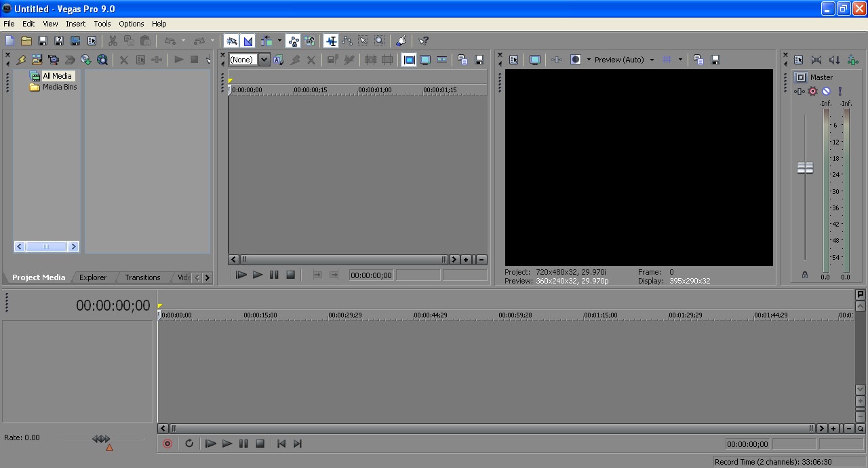Open Master Bus audio properties icon
This screenshot has width=868, height=468.
[799, 60]
